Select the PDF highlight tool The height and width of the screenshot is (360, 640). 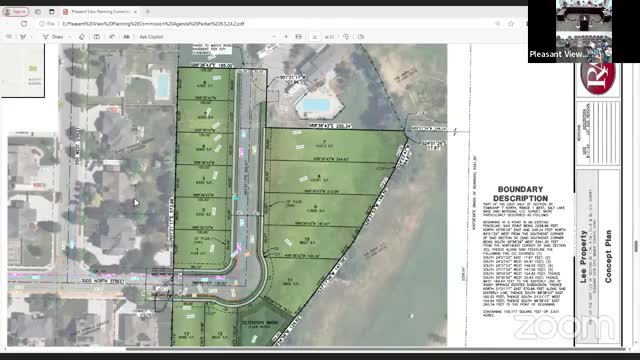point(23,37)
